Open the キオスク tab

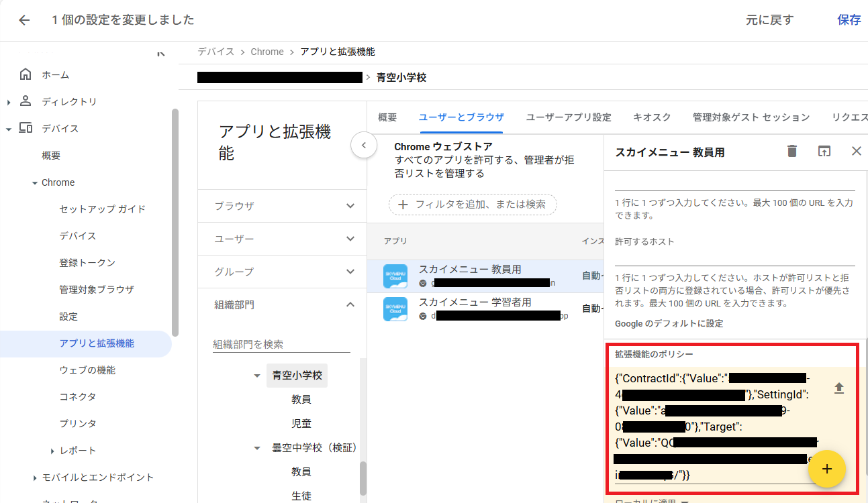click(x=651, y=117)
